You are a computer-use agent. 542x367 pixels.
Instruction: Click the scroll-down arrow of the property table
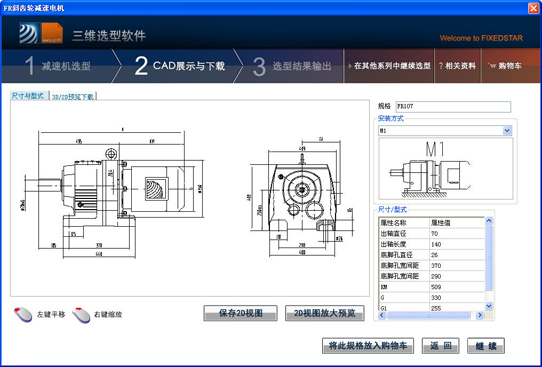489,306
